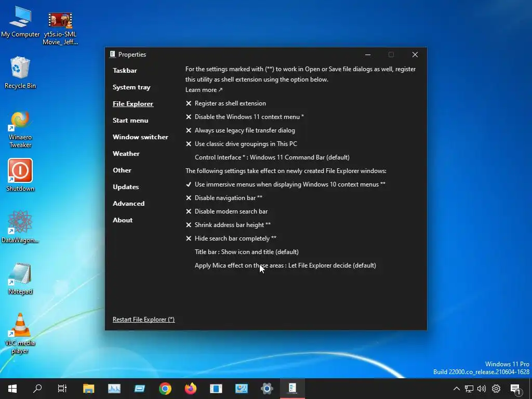Uncheck Use immersive menus for Windows 10 context menus

(285, 184)
